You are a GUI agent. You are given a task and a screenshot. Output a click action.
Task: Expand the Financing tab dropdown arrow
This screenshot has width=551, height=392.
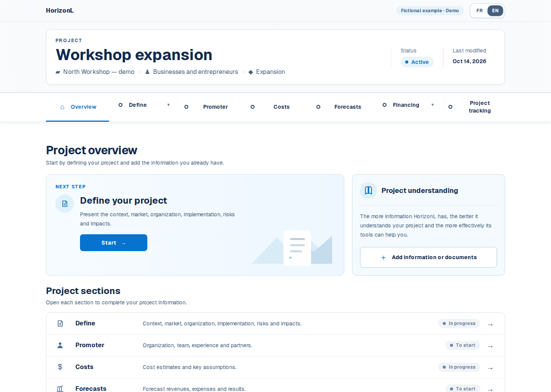coord(433,105)
